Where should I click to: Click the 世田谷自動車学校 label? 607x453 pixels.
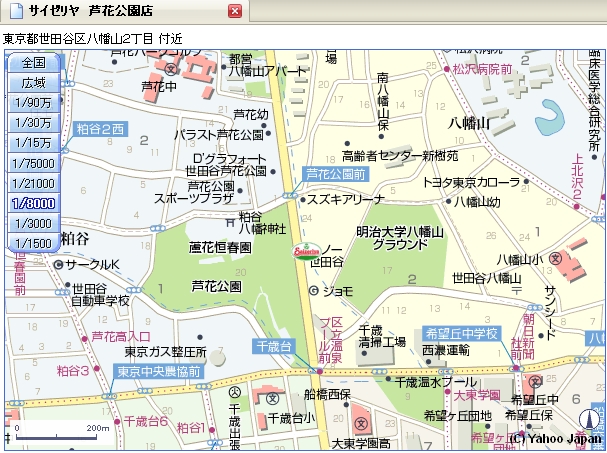101,295
